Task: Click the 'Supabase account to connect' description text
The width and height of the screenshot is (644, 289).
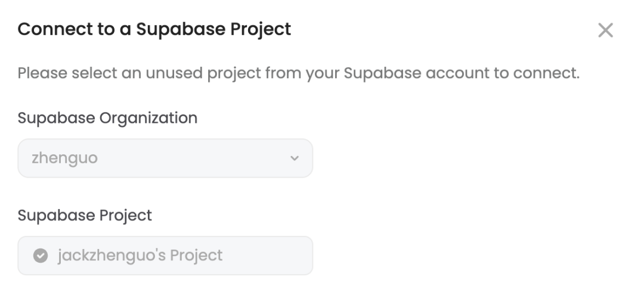Action: coord(462,73)
